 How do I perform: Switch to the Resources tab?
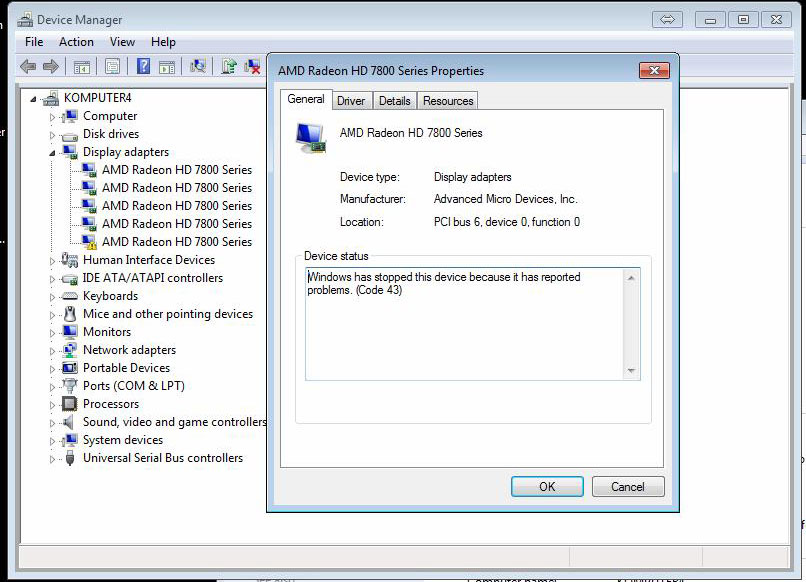448,101
